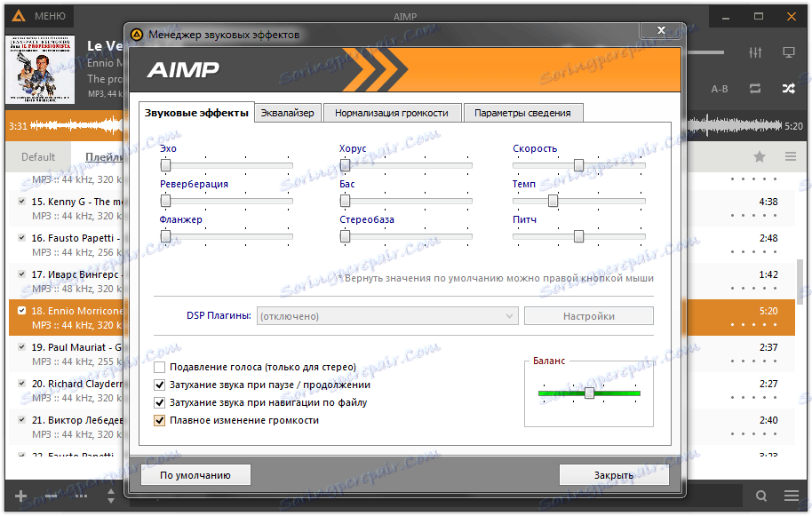Click the visualization monitor icon

pyautogui.click(x=788, y=52)
